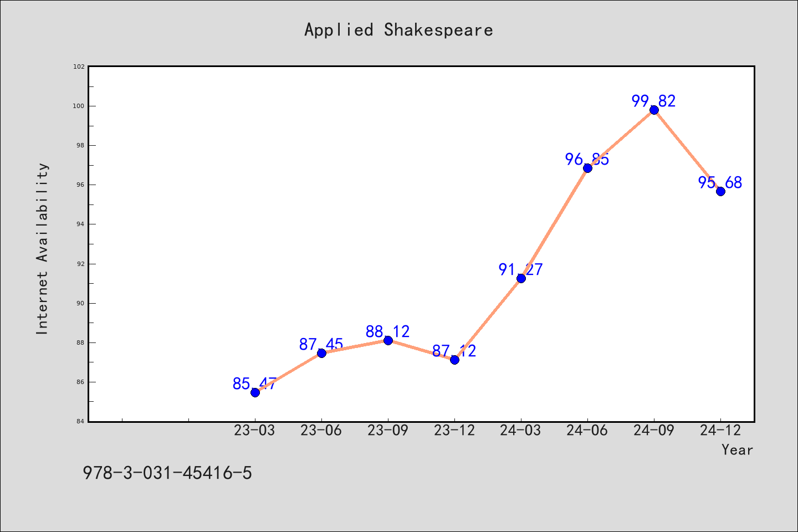Click the y-axis tick label 88
The width and height of the screenshot is (798, 532).
point(81,342)
